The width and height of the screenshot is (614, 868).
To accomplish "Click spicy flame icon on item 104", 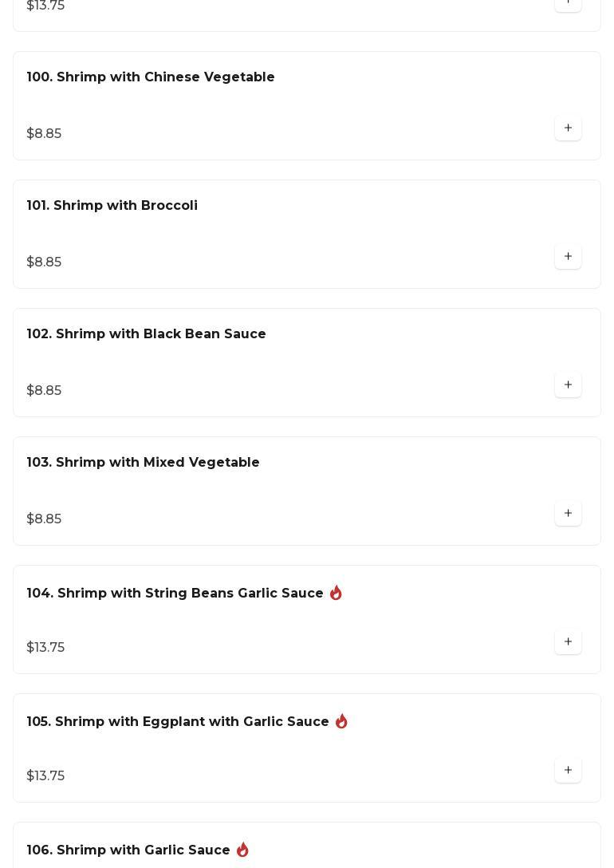I will [x=336, y=593].
